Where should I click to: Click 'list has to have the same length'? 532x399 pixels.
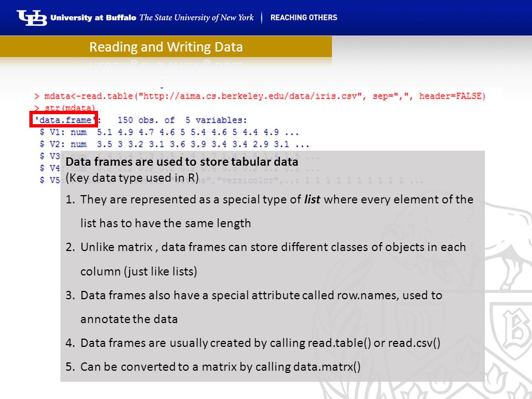tap(166, 223)
